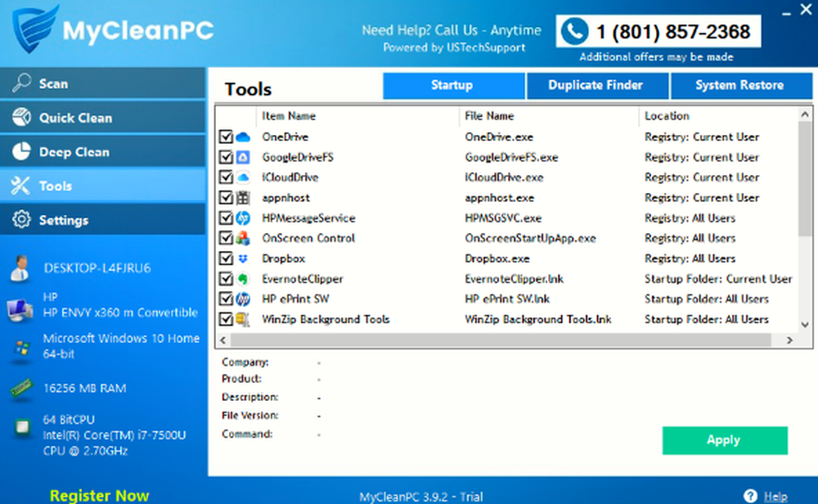Open the Startup tab
The height and width of the screenshot is (504, 818).
pos(453,86)
